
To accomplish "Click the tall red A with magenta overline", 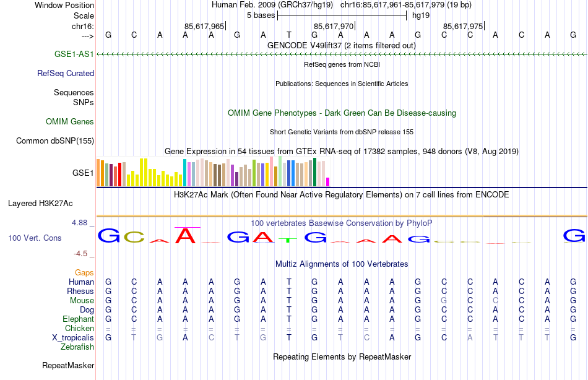I will pos(186,236).
